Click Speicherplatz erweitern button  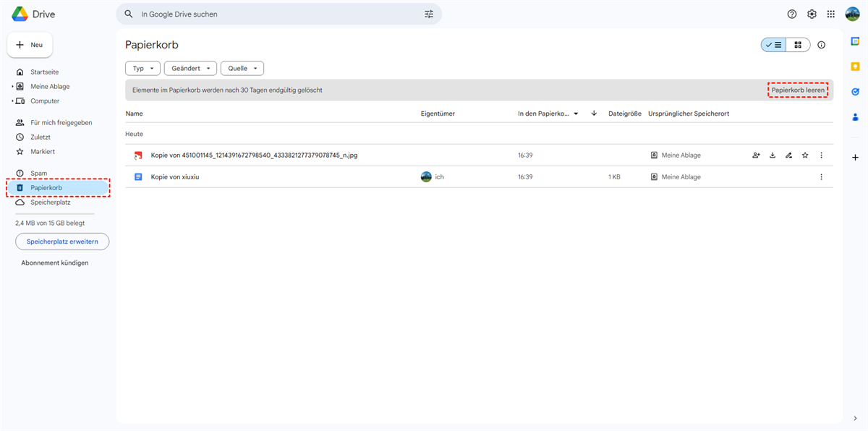click(x=62, y=242)
